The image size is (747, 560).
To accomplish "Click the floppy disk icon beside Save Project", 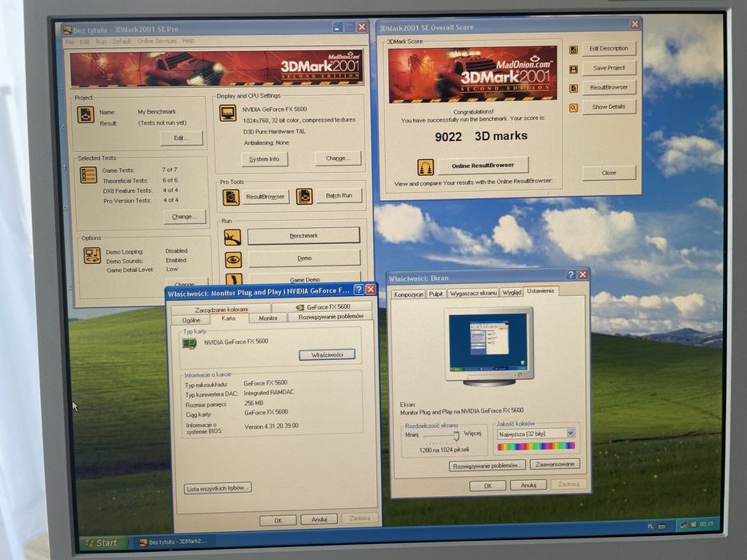I will [573, 70].
